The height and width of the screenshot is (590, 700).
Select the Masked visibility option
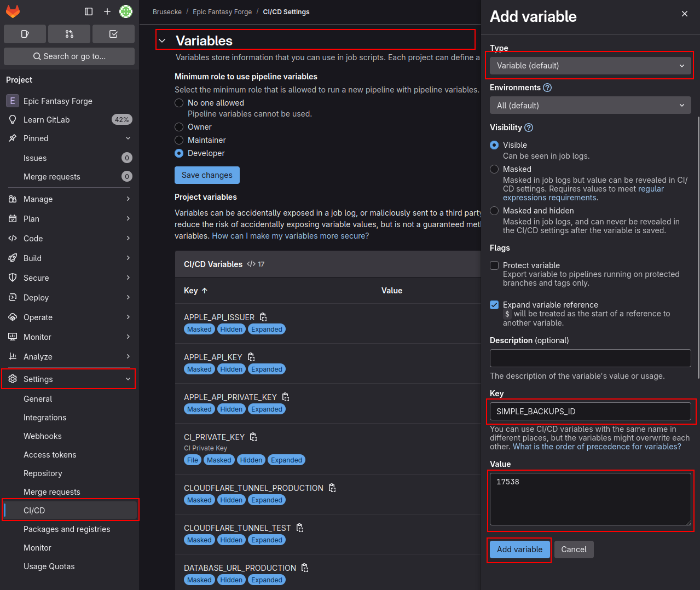coord(494,169)
